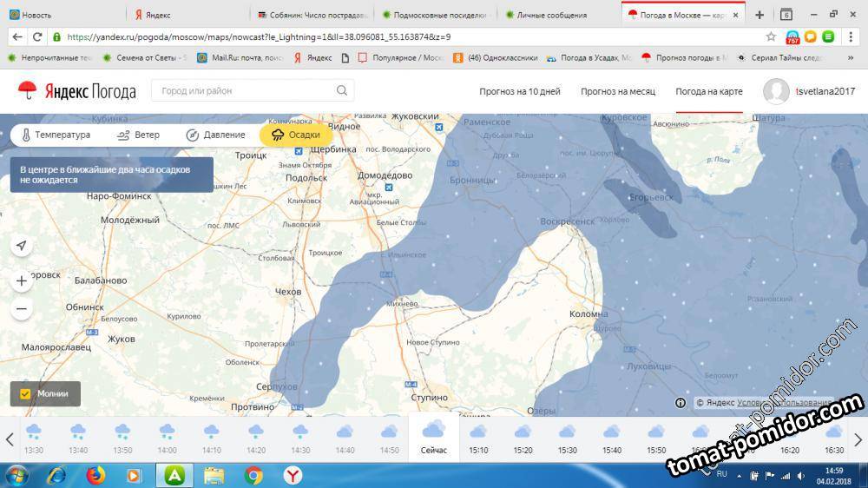Click the Yandex Pogoda umbrella logo
This screenshot has width=868, height=488.
[27, 90]
